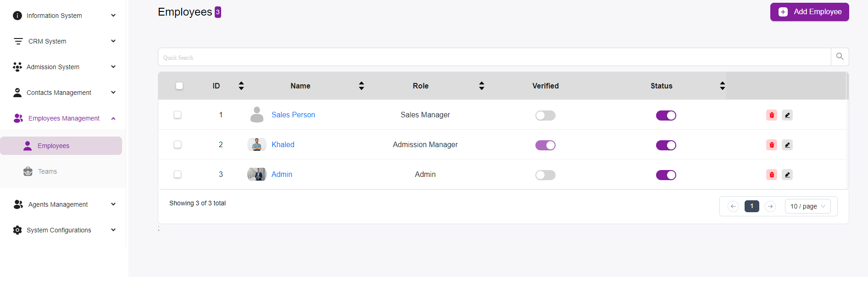Go to the next page arrow
Screen dimensions: 868x297
(x=770, y=206)
